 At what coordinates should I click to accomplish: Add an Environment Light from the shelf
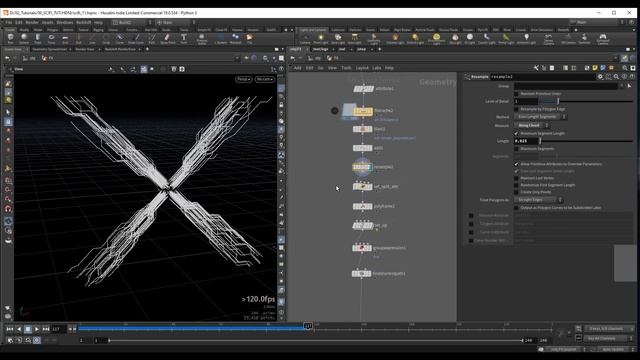436,39
